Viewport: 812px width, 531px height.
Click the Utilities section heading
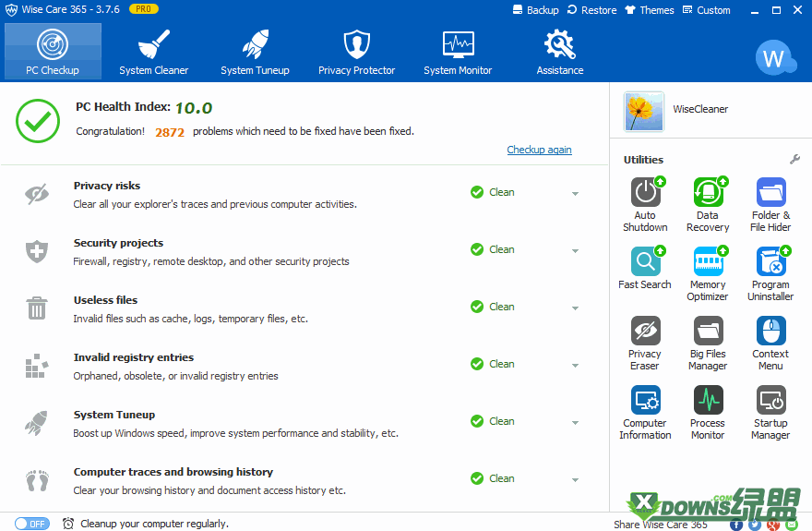643,160
